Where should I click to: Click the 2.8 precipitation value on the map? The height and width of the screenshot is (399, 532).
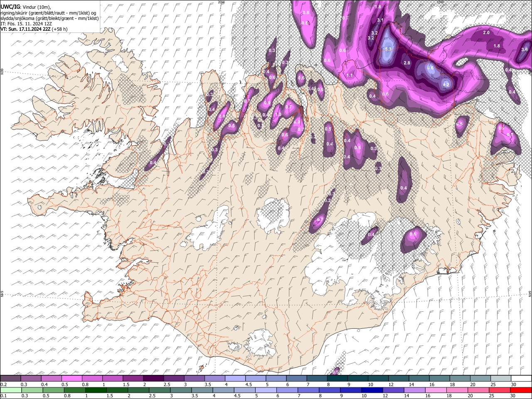(407, 63)
